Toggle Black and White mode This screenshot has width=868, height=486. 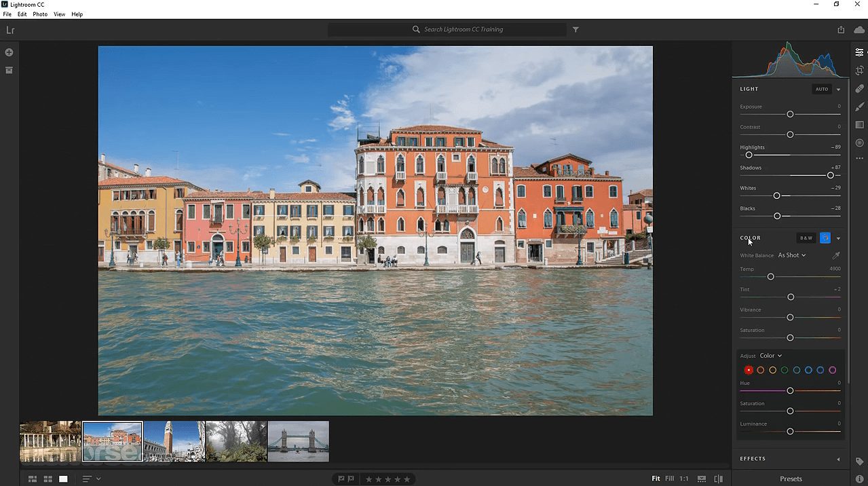pyautogui.click(x=806, y=238)
